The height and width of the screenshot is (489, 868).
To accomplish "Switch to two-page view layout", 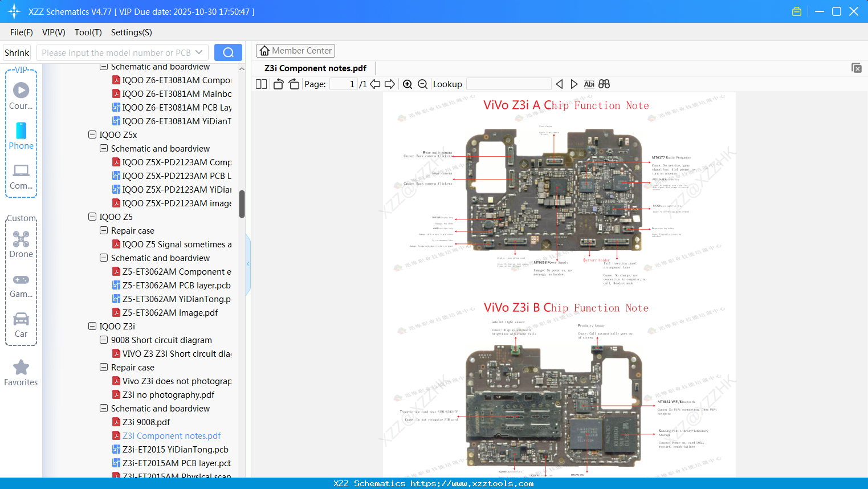I will tap(260, 84).
